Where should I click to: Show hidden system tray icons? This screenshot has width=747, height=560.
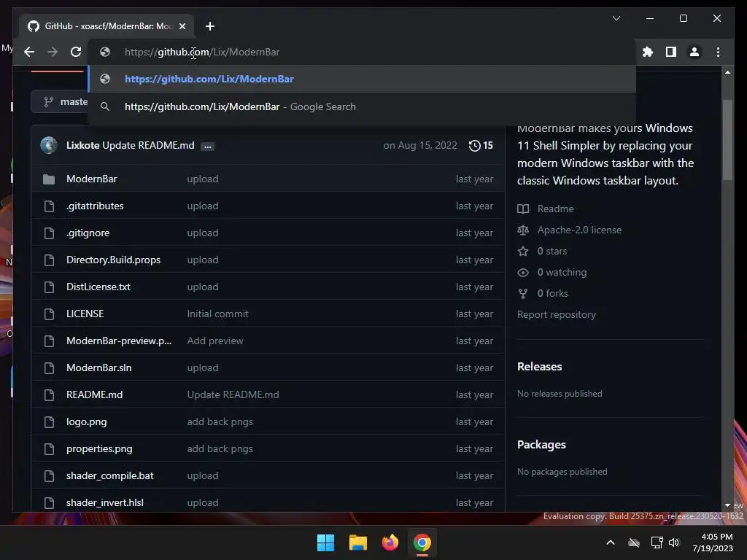(x=611, y=542)
